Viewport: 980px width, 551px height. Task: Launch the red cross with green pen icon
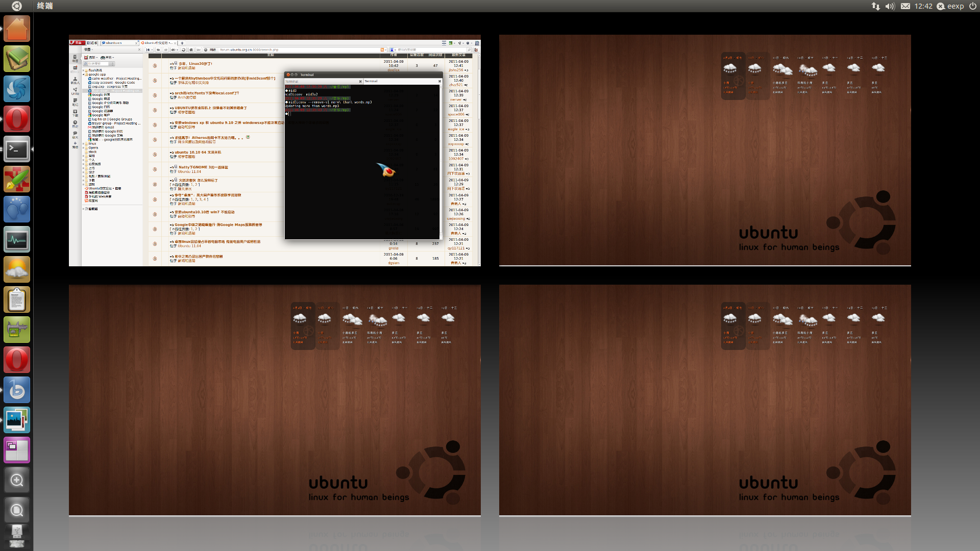tap(17, 179)
